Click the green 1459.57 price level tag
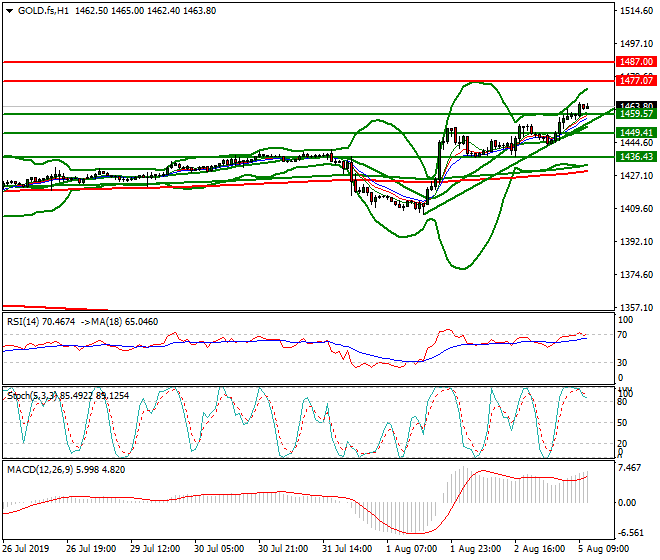Screen dimensions: 660x560 tap(635, 114)
